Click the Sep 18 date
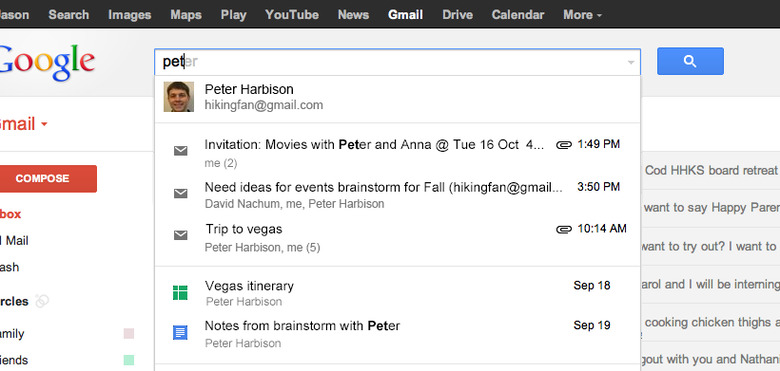Viewport: 780px width, 371px height. [591, 285]
